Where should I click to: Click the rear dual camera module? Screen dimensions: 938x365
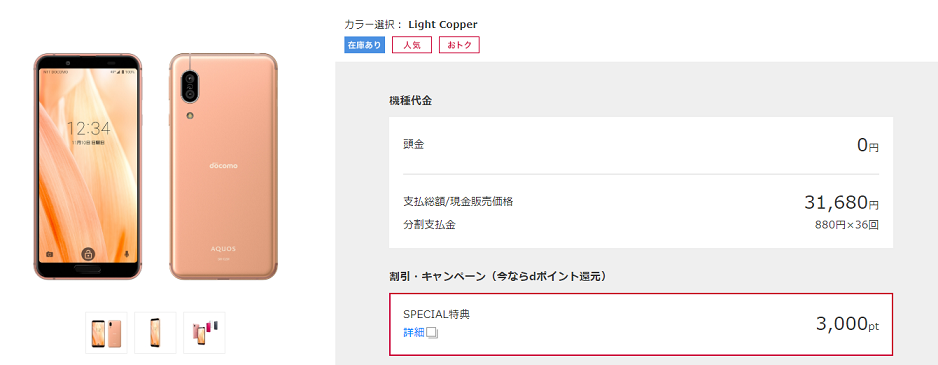(191, 86)
